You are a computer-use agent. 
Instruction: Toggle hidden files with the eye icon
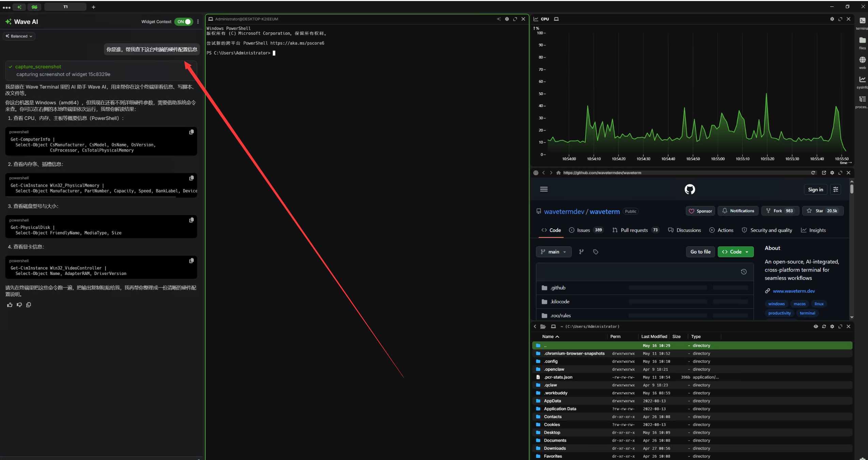[816, 326]
